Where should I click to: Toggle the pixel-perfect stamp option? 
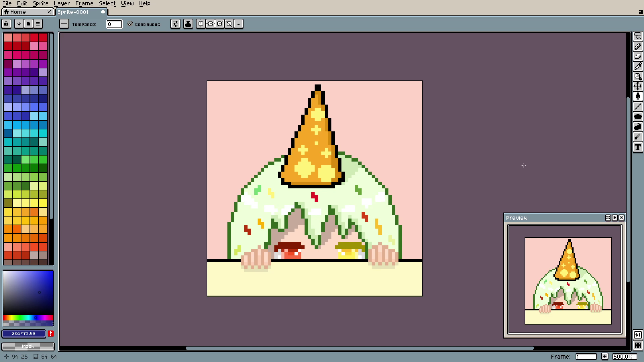click(x=188, y=24)
